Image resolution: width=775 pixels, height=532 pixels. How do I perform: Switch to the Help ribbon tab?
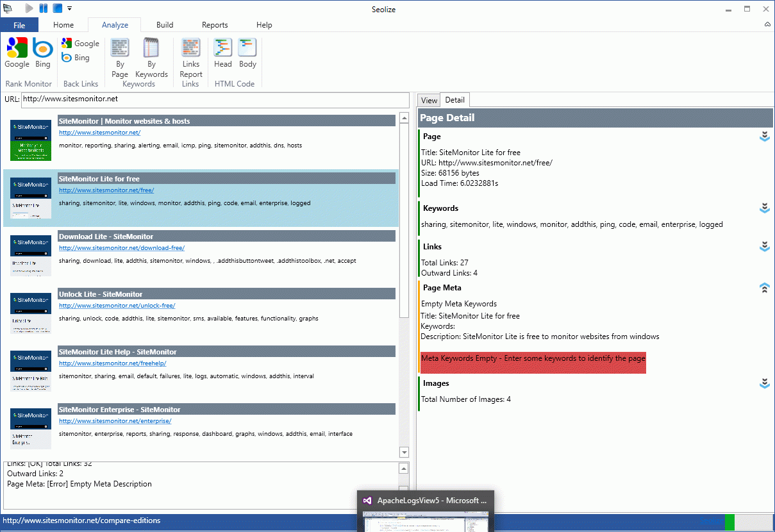coord(264,25)
